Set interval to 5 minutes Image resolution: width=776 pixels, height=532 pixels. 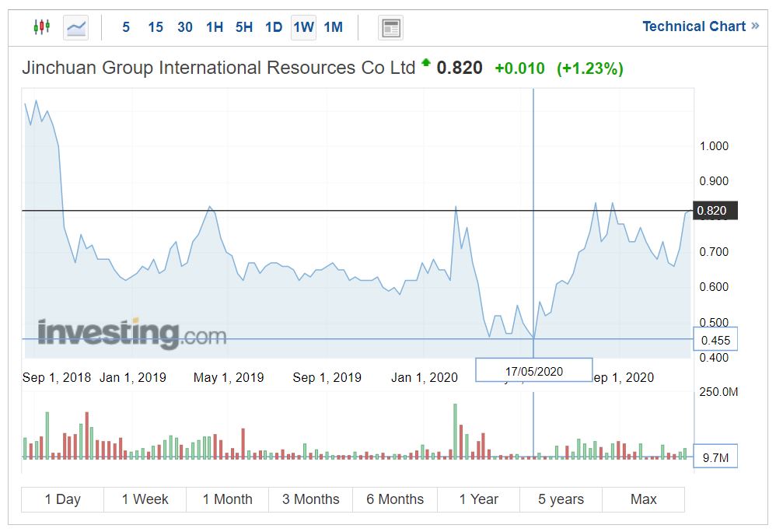tap(126, 27)
